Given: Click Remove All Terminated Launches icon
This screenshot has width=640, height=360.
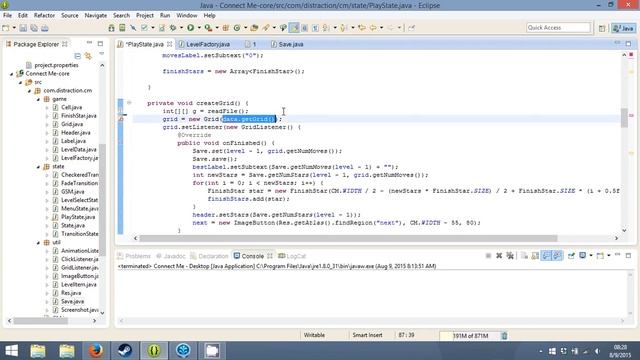Looking at the screenshot, I should (x=510, y=256).
